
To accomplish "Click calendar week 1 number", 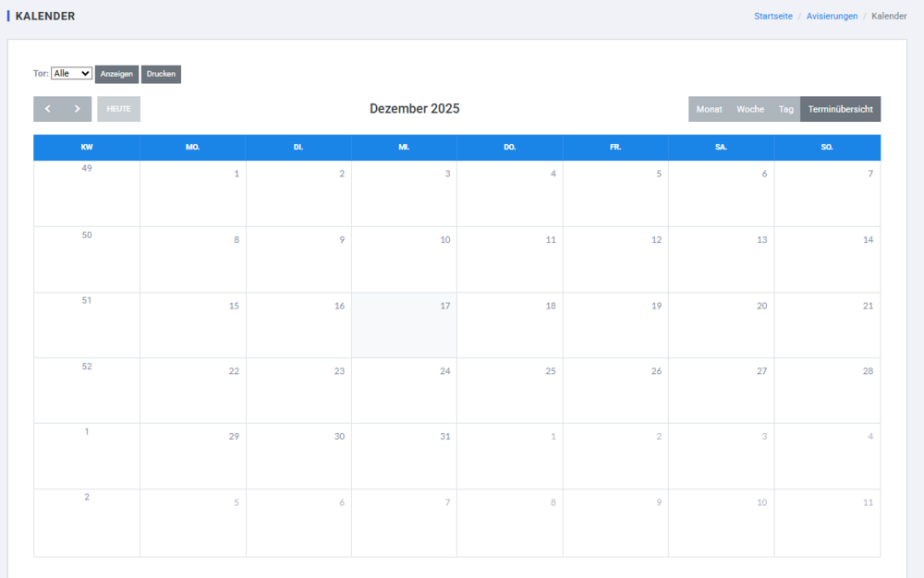I will click(x=87, y=432).
